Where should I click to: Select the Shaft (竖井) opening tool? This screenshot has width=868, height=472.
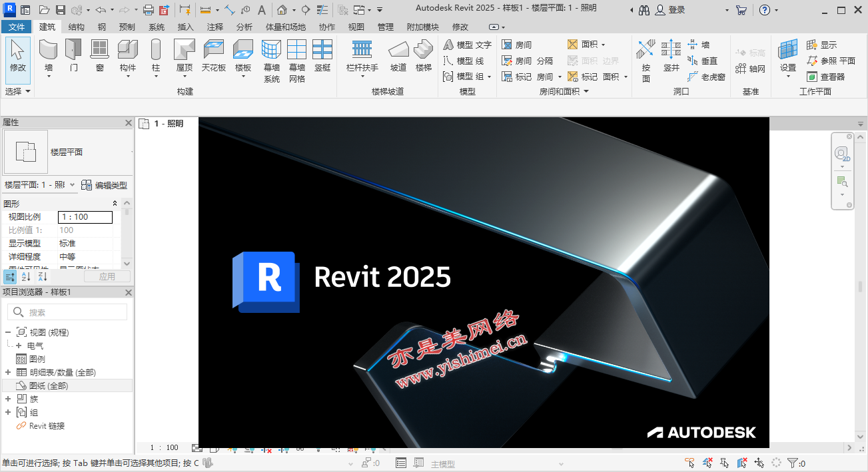pos(671,56)
